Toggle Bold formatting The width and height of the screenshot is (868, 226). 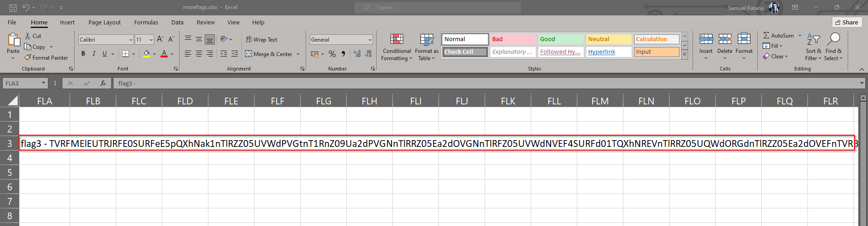83,54
